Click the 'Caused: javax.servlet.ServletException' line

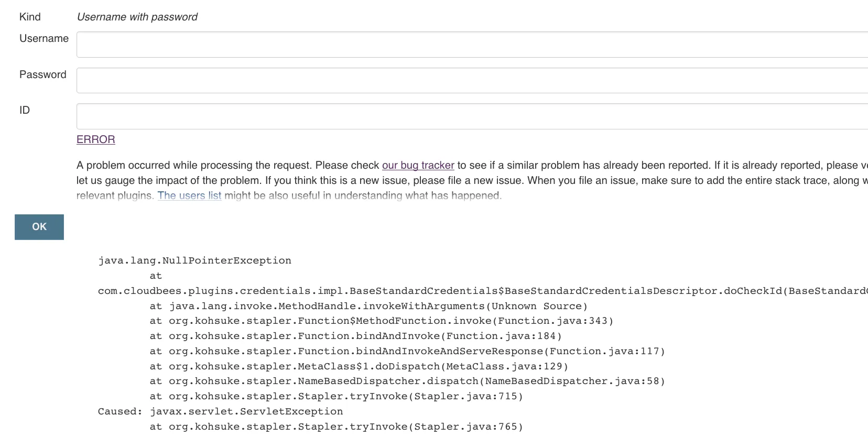pos(220,411)
